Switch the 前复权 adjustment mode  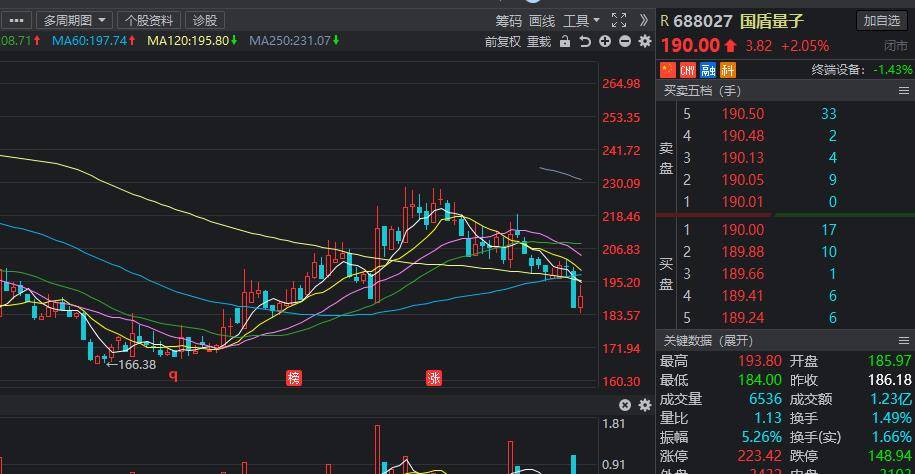pos(502,41)
